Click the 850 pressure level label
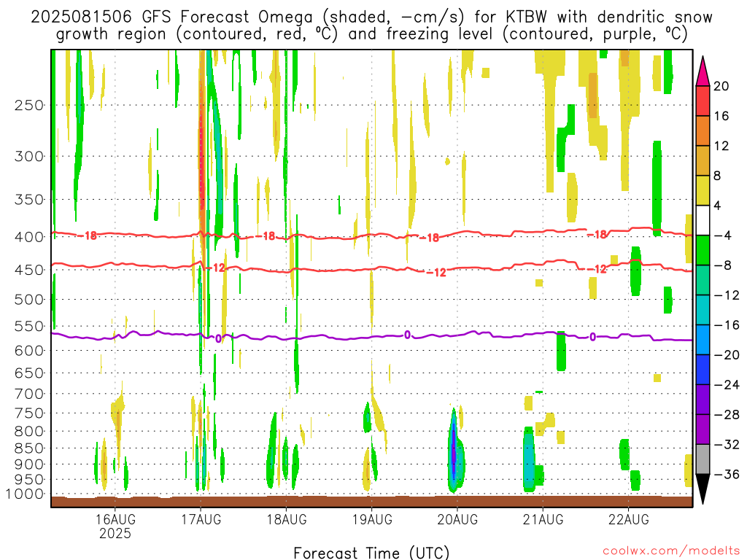747x560 pixels. click(29, 448)
